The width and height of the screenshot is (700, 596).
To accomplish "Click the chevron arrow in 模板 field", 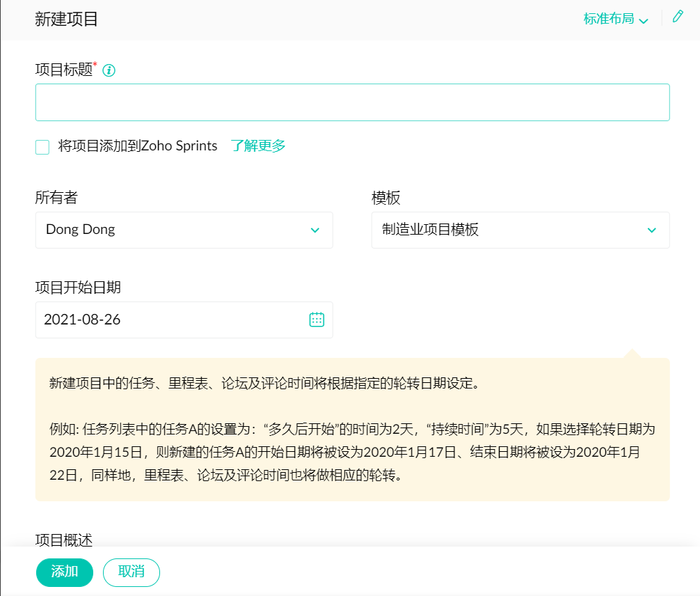I will point(652,230).
